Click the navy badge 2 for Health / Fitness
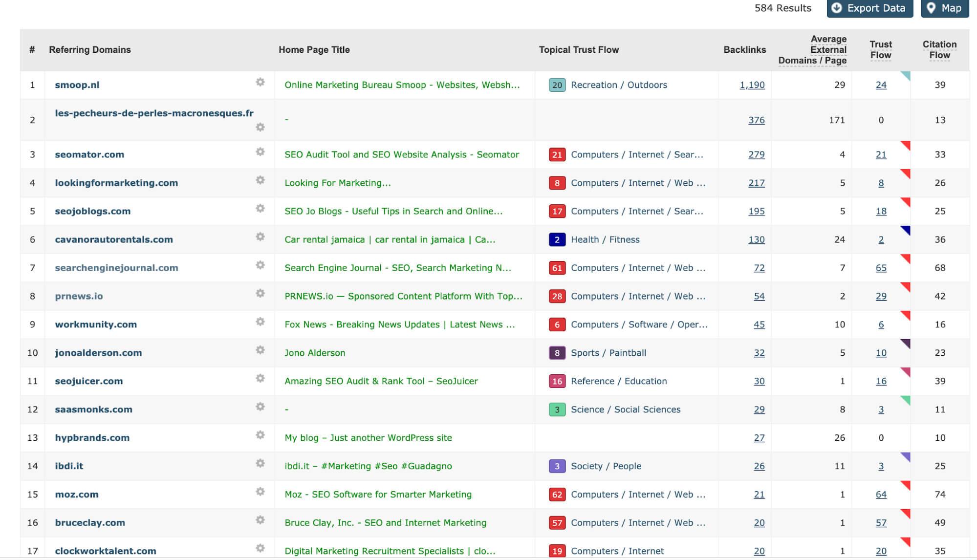This screenshot has height=560, width=977. click(557, 239)
